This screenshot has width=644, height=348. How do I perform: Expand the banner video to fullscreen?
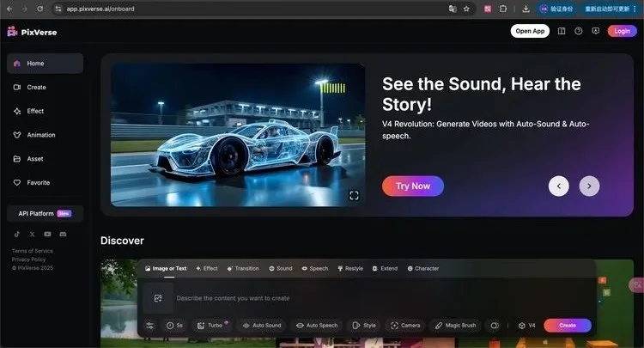tap(354, 196)
